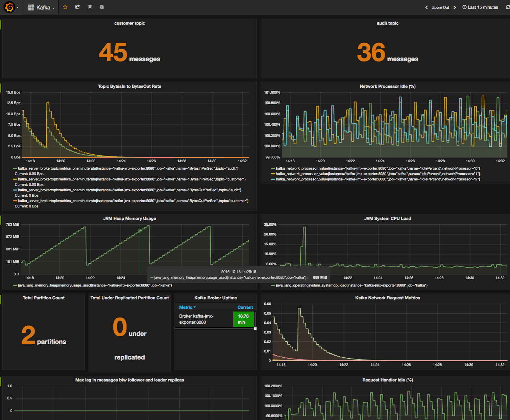Open the JVM Heap Memory Usage panel menu

[x=129, y=218]
